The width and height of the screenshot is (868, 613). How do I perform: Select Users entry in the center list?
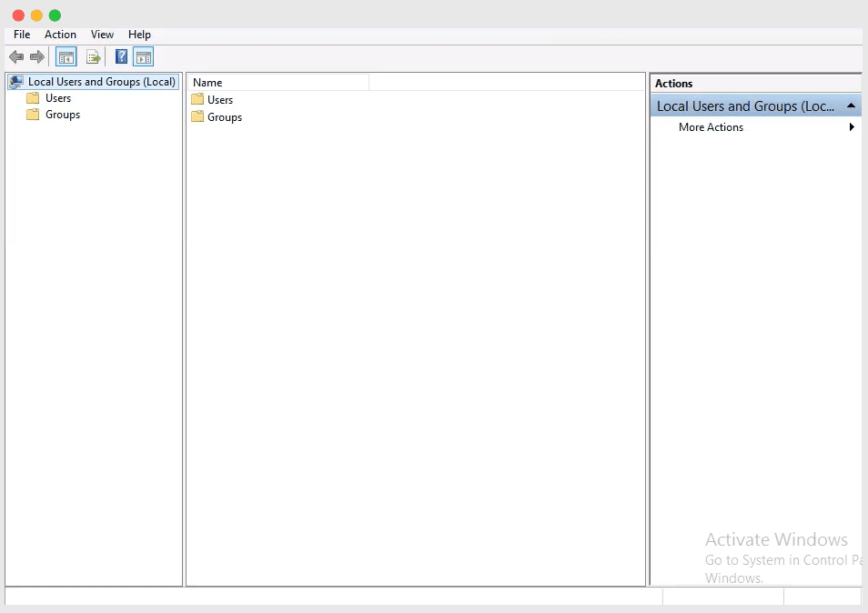220,99
